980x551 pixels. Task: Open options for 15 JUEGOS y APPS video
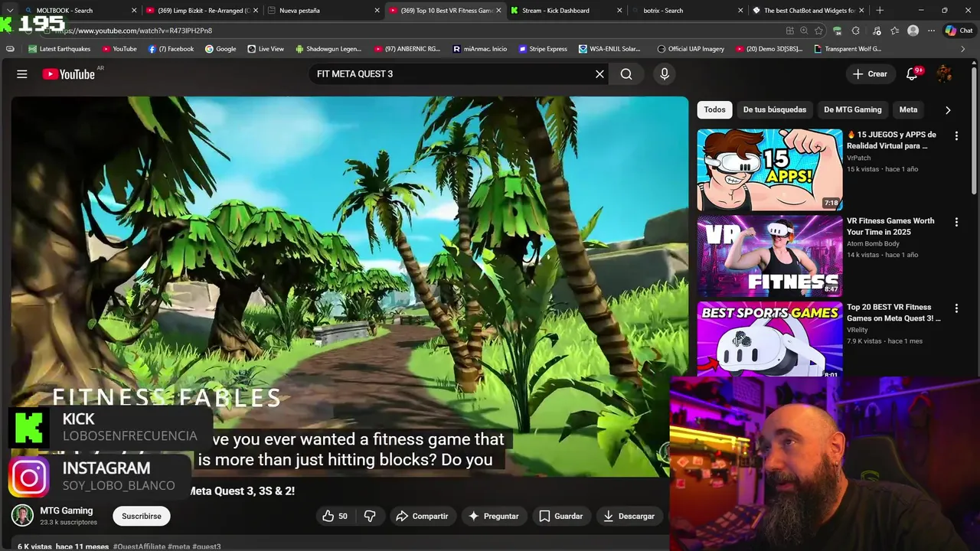[955, 135]
